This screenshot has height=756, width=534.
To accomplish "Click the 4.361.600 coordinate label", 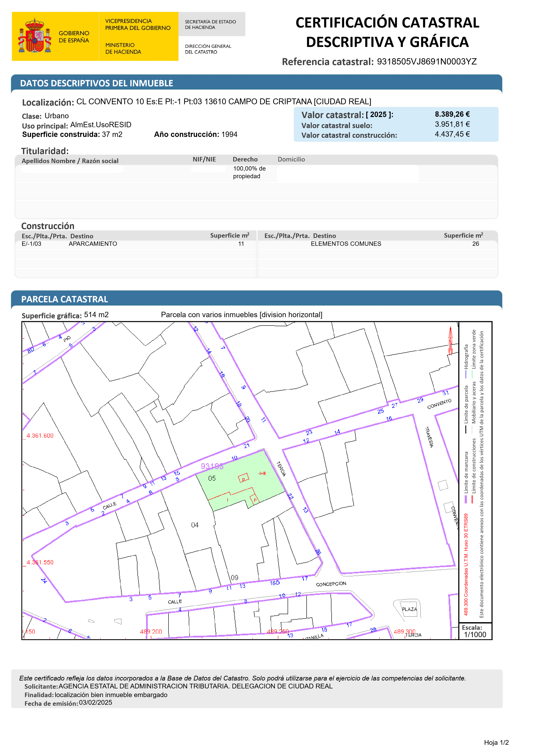I will coord(40,435).
